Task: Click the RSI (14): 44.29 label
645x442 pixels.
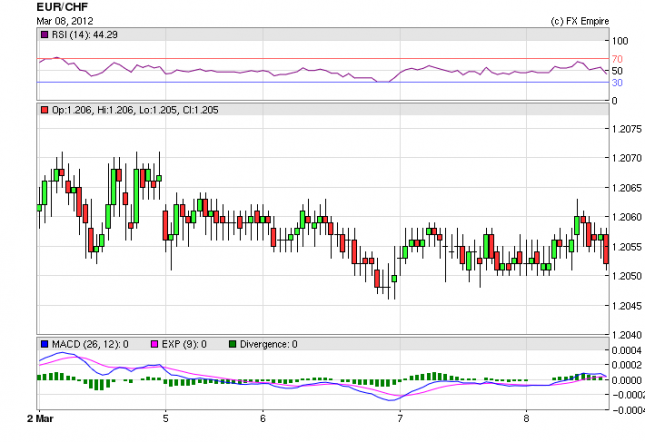Action: click(x=84, y=35)
